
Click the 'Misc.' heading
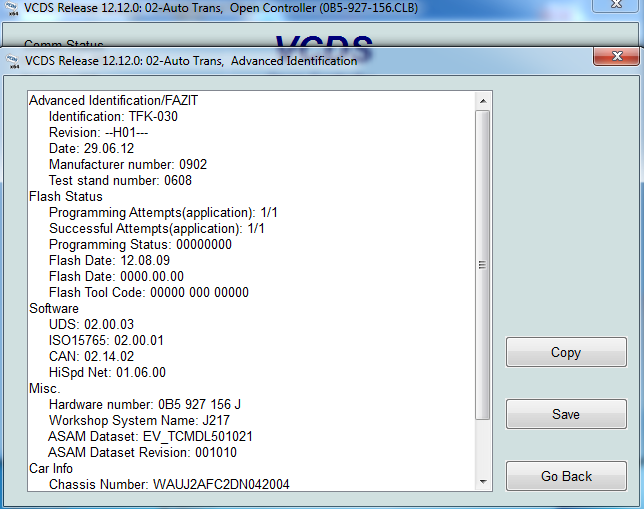tap(44, 389)
